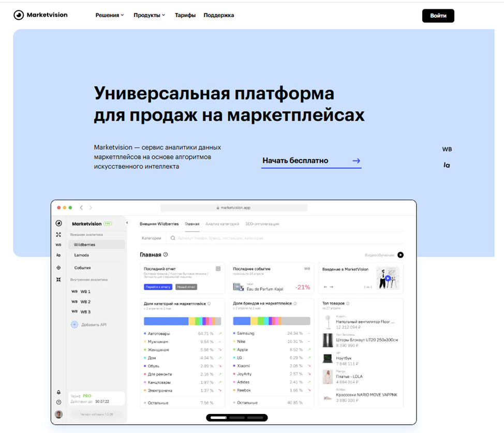
Task: Open the Решения dropdown menu
Action: pyautogui.click(x=109, y=15)
